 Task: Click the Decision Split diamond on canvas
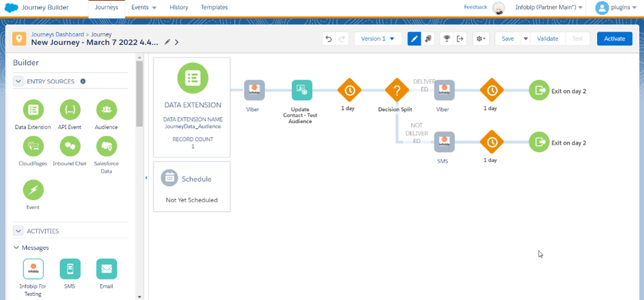(396, 91)
